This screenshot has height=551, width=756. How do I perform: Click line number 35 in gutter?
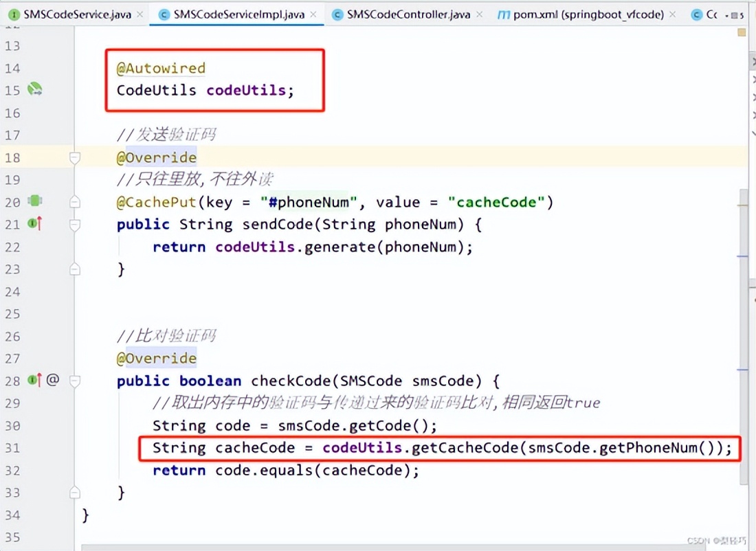click(x=12, y=537)
